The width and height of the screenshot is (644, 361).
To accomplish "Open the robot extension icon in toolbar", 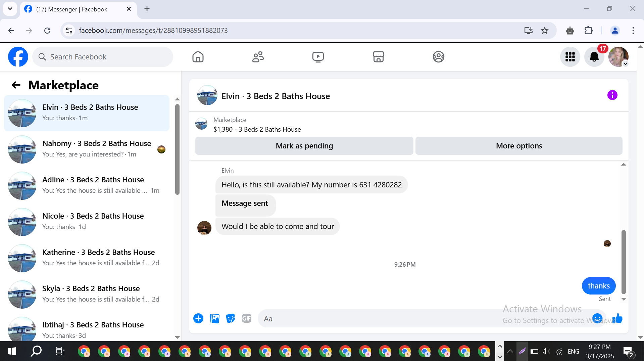I will (x=570, y=31).
